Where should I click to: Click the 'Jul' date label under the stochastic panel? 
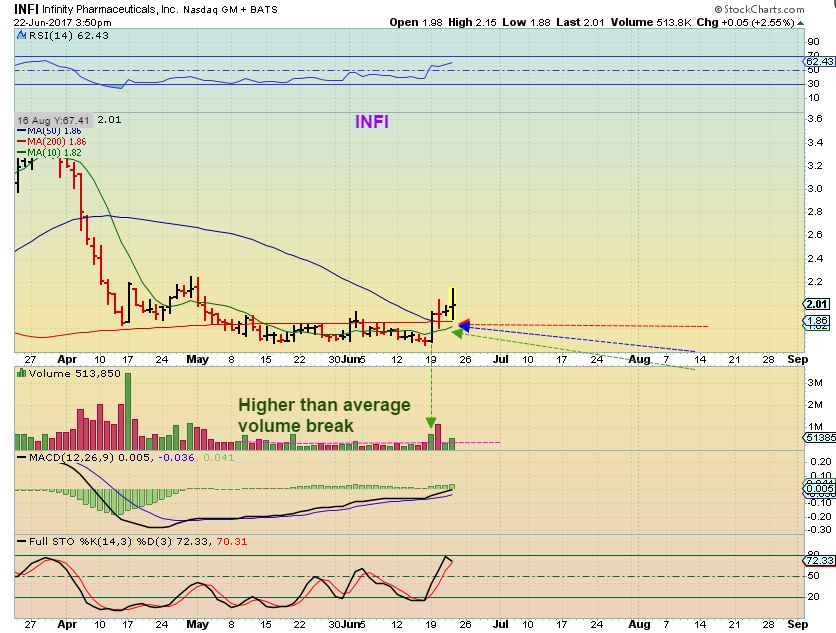(500, 624)
